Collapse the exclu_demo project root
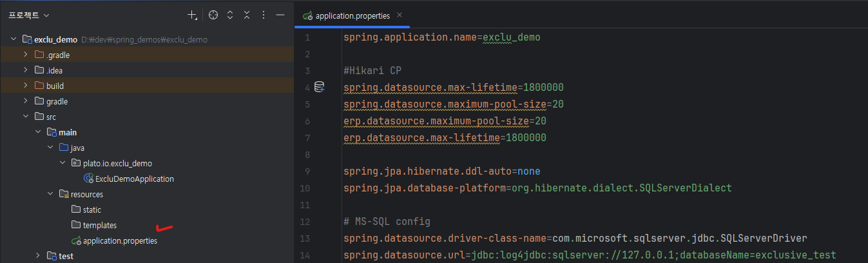This screenshot has height=263, width=868. click(x=14, y=39)
